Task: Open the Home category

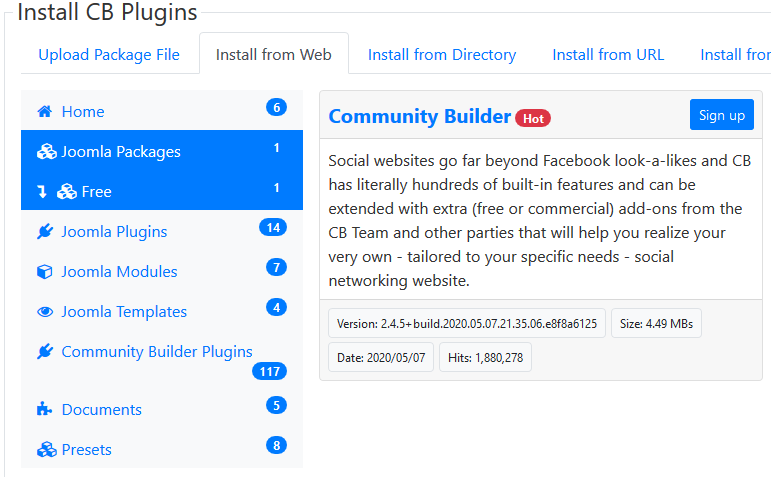Action: click(x=162, y=111)
